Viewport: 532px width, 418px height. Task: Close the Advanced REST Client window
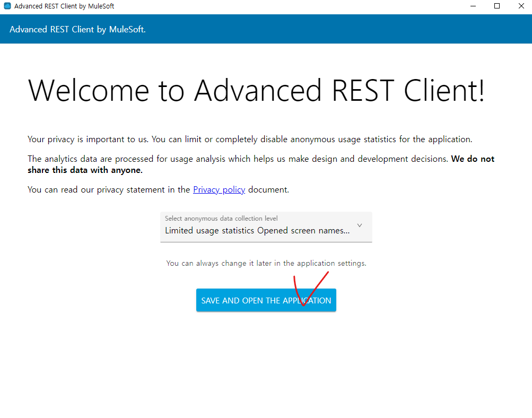(521, 6)
